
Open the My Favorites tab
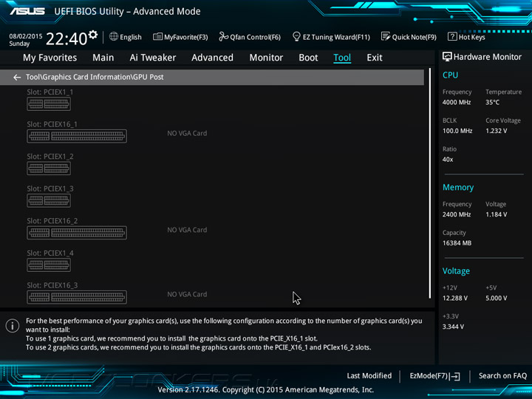click(50, 58)
